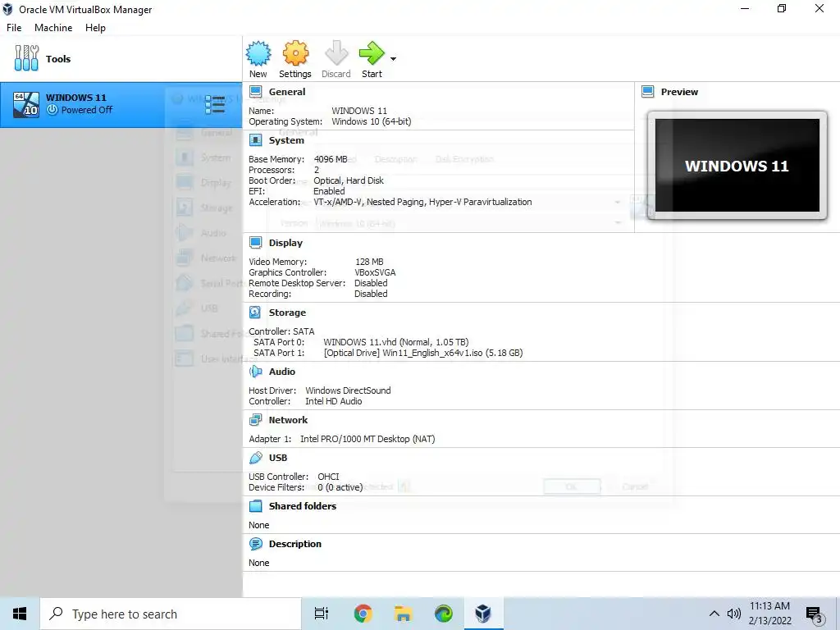Click the Audio section speaker icon
The image size is (840, 630).
pyautogui.click(x=256, y=372)
